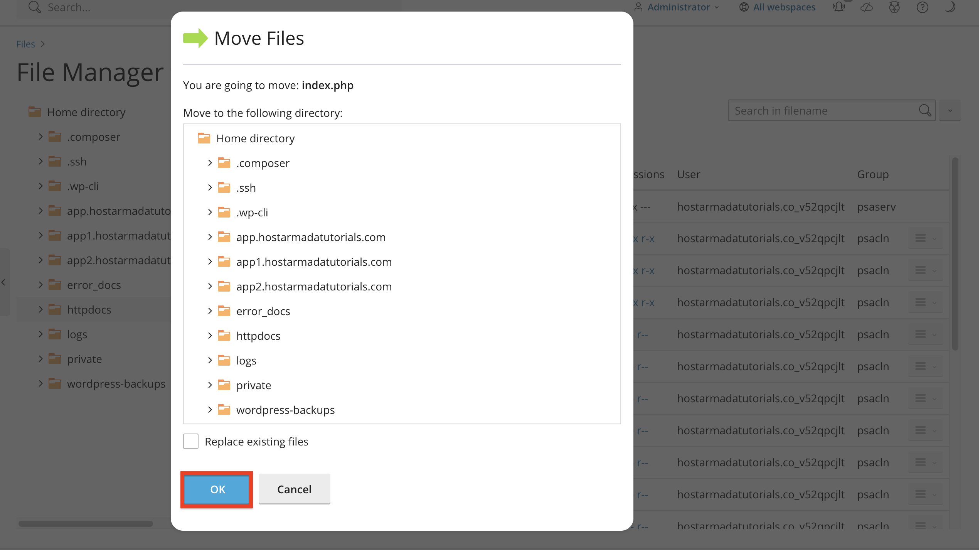Expand httpdocs folder in dialog tree
The height and width of the screenshot is (550, 980).
tap(210, 336)
